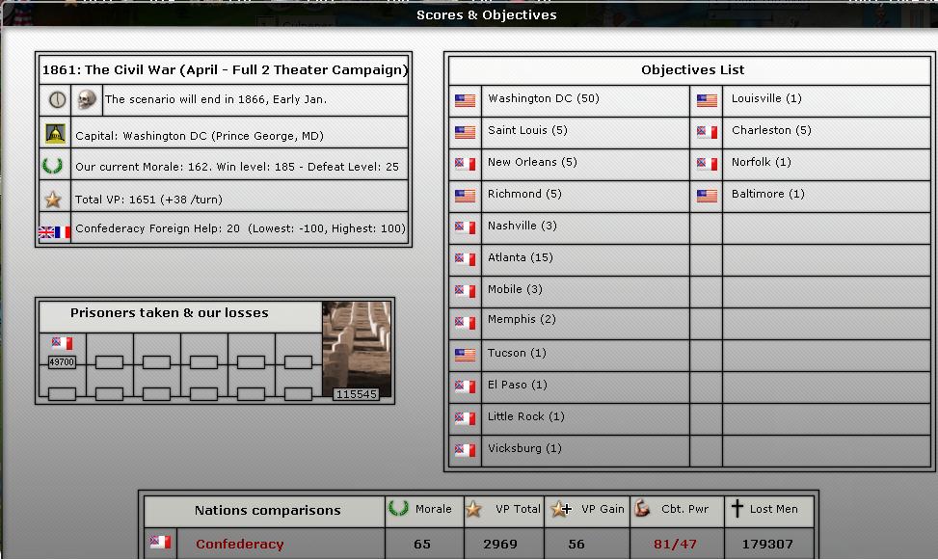Click the VP Total column header
Screen dimensions: 938x560
517,509
